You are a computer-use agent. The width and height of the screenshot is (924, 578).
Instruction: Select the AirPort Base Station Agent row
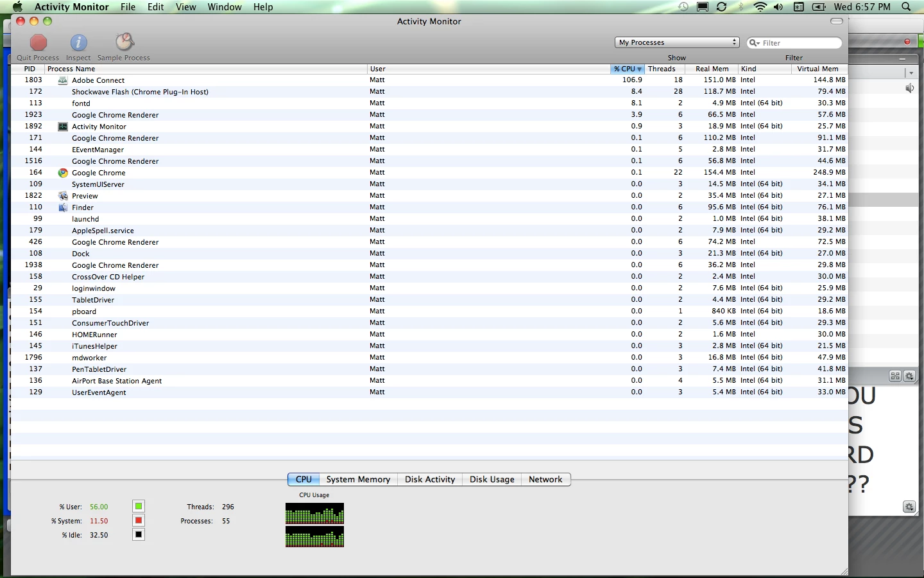tap(429, 381)
